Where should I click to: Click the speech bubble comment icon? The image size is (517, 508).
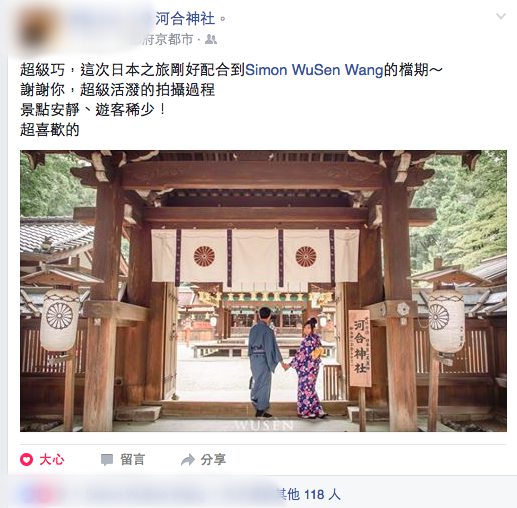pos(107,460)
